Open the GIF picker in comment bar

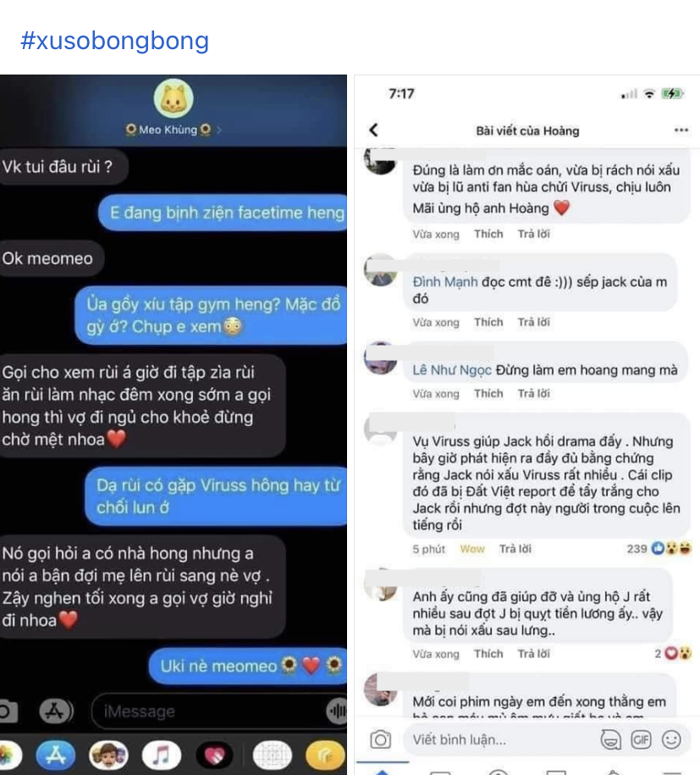pos(642,740)
